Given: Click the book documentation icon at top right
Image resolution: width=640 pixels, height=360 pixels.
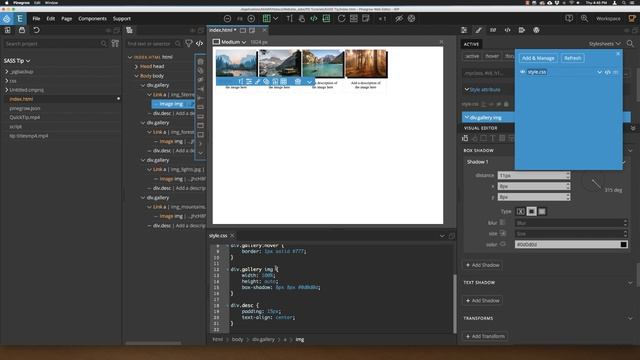Looking at the screenshot, I should click(x=569, y=18).
